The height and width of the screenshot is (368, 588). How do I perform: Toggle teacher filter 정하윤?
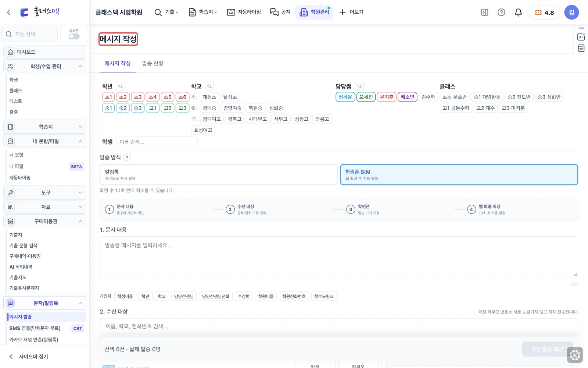click(345, 97)
